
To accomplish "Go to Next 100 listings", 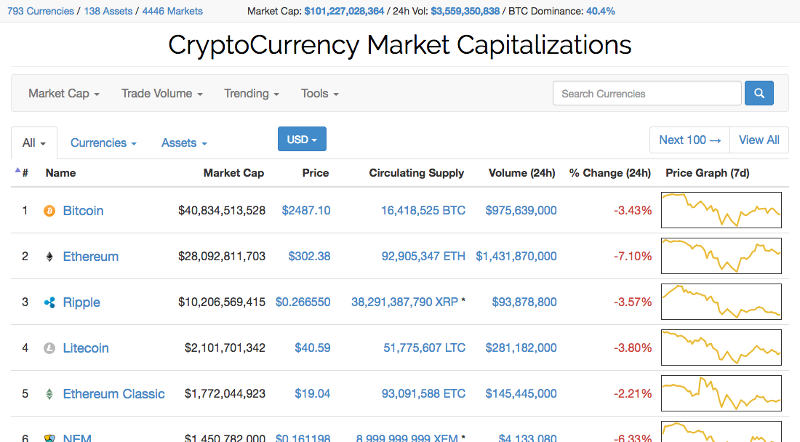I will 690,140.
